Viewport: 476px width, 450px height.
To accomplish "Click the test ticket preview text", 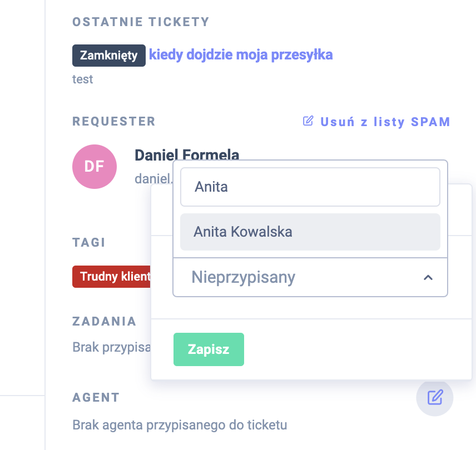I will click(x=83, y=79).
